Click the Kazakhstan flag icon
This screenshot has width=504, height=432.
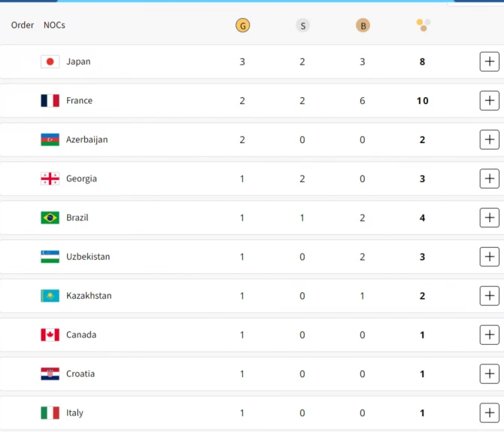coord(50,296)
